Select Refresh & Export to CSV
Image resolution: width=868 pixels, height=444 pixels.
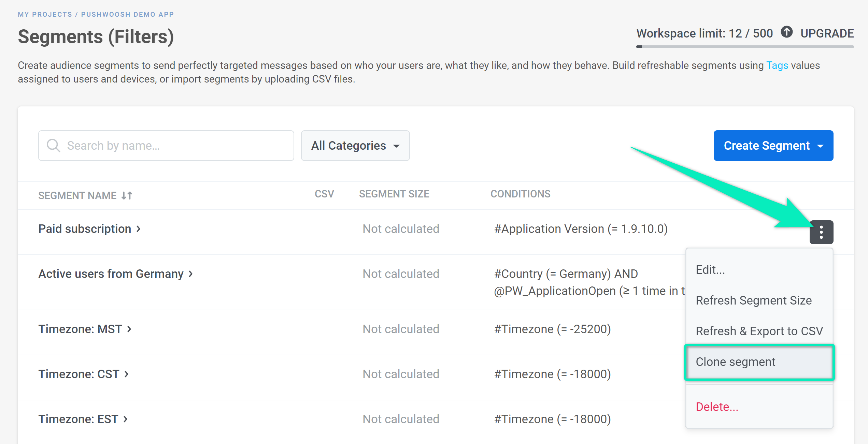759,331
